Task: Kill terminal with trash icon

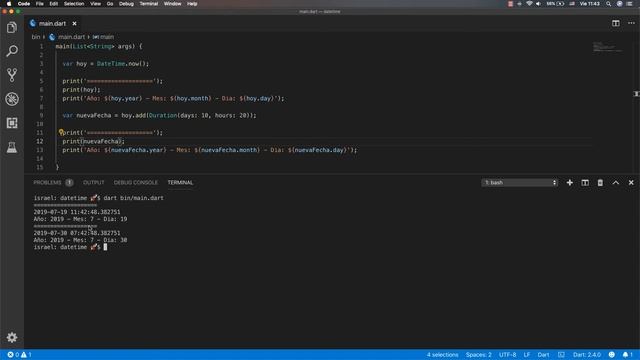Action: point(600,182)
